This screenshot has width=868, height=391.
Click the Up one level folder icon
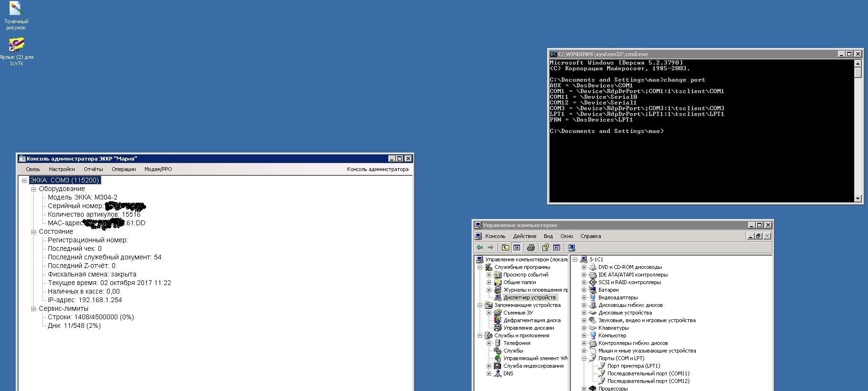[505, 248]
